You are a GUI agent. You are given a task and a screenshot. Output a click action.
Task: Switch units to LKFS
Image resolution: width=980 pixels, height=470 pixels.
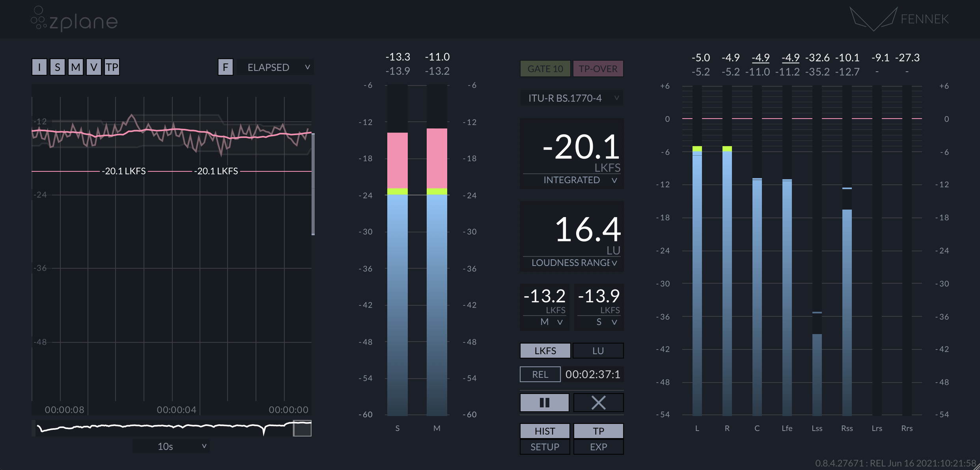545,351
